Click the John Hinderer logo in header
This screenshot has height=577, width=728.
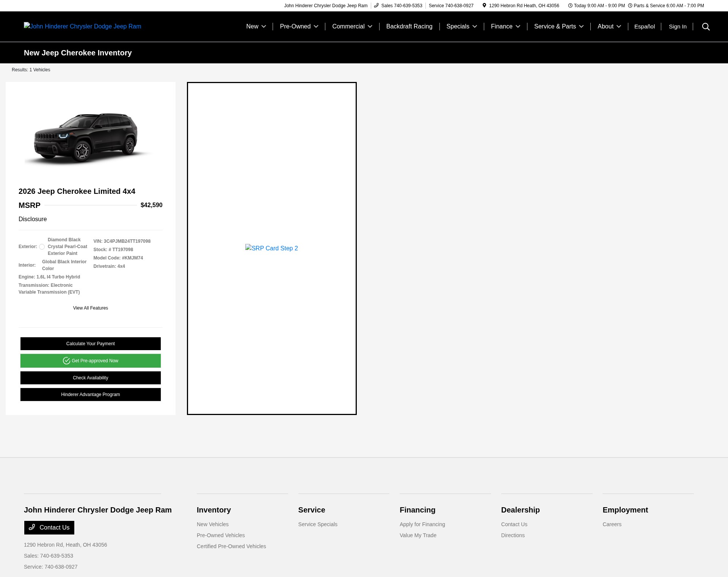click(x=82, y=26)
